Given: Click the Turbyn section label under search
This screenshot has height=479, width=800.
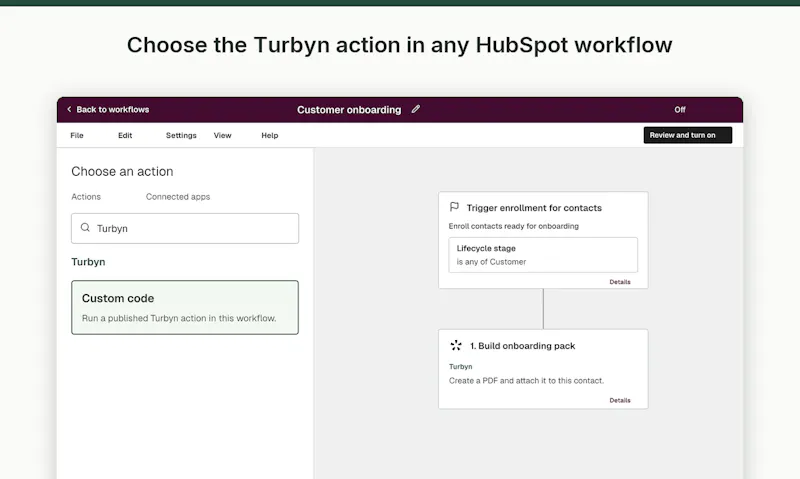Looking at the screenshot, I should click(88, 262).
